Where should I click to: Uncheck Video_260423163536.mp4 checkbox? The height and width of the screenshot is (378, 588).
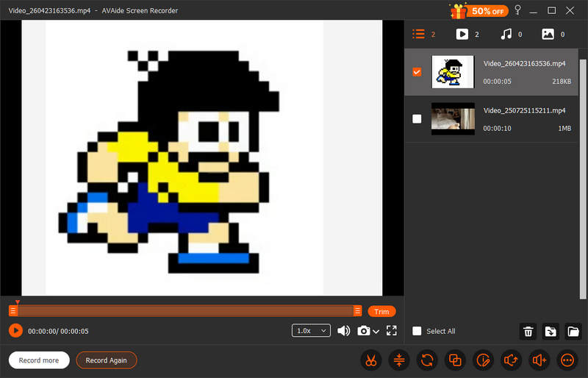(x=417, y=72)
